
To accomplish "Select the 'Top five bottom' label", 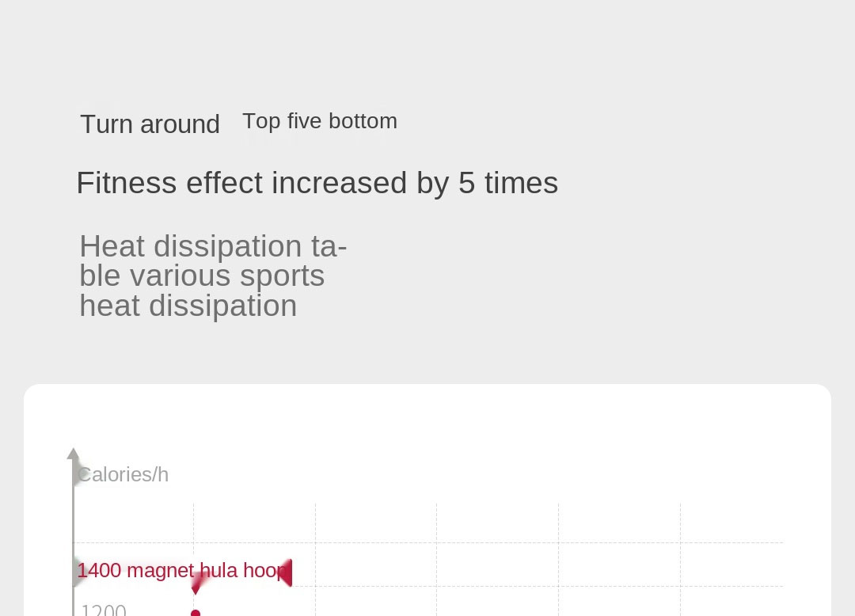I will (320, 121).
